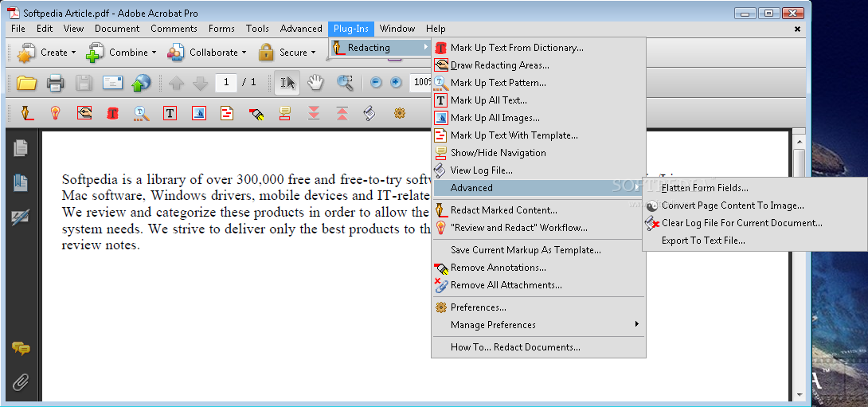Click the Email envelope icon
This screenshot has height=407, width=868.
[112, 83]
